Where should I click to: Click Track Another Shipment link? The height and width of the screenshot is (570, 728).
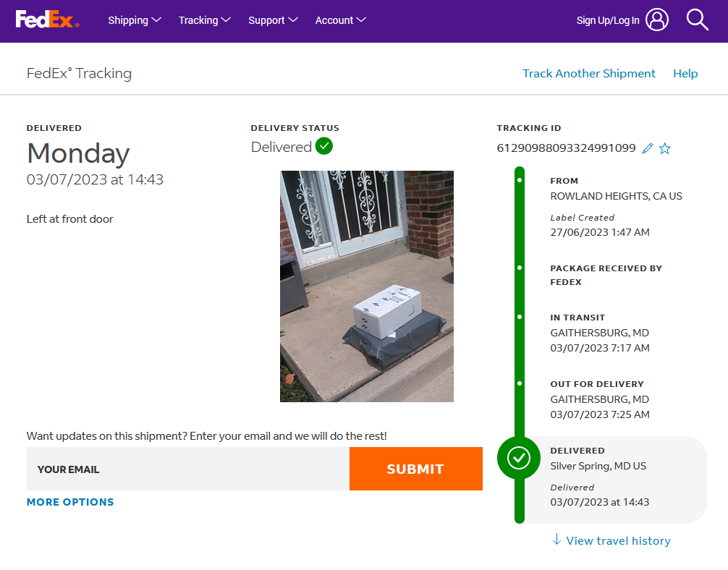click(x=589, y=73)
